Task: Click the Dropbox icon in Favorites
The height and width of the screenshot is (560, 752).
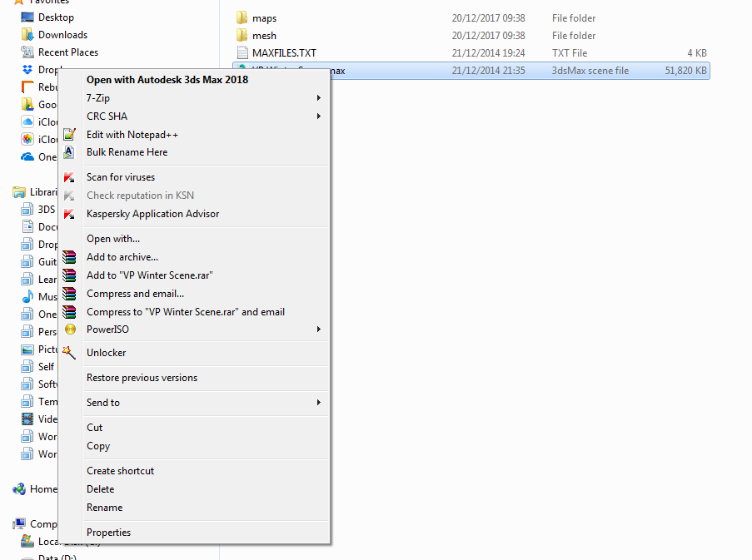Action: click(27, 69)
